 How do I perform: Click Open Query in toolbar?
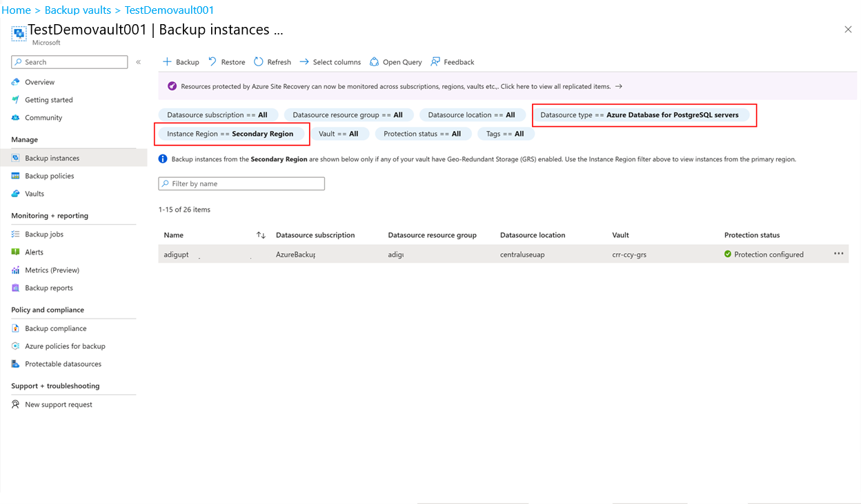[x=396, y=62]
